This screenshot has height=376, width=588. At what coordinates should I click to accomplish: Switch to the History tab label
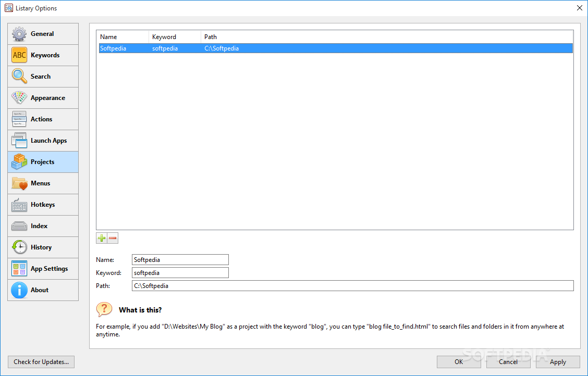click(x=41, y=247)
